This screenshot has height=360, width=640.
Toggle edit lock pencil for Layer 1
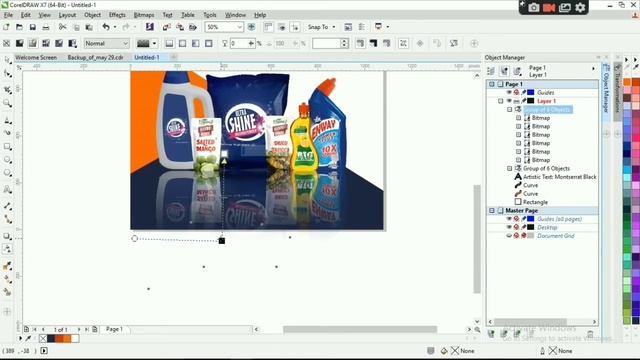pyautogui.click(x=524, y=101)
